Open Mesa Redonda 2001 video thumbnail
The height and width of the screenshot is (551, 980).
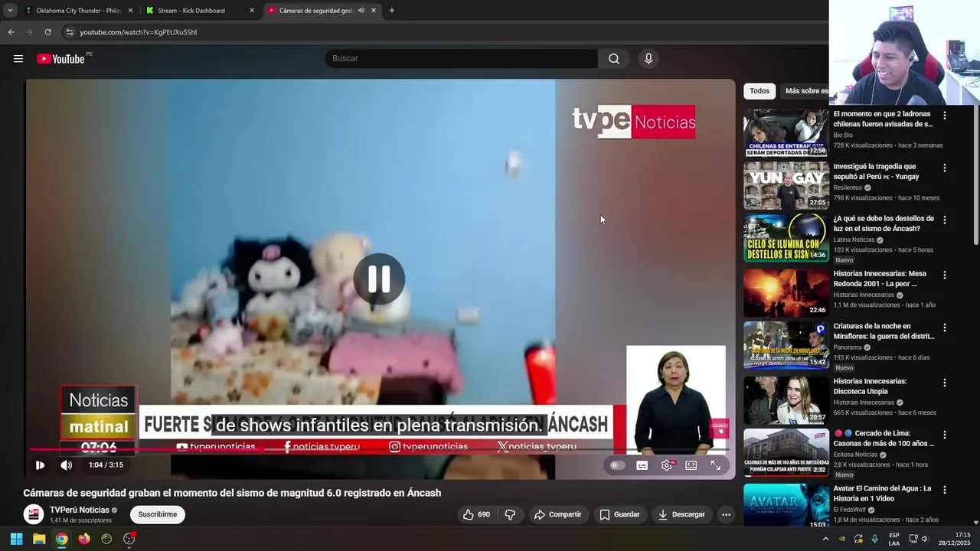point(786,292)
